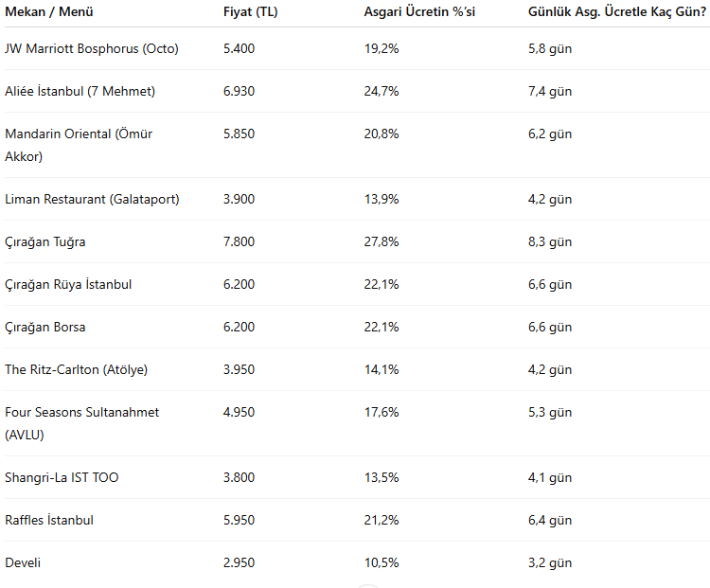This screenshot has height=588, width=710.
Task: Click the Liman Restaurant (Galataport) entry
Action: [x=92, y=199]
